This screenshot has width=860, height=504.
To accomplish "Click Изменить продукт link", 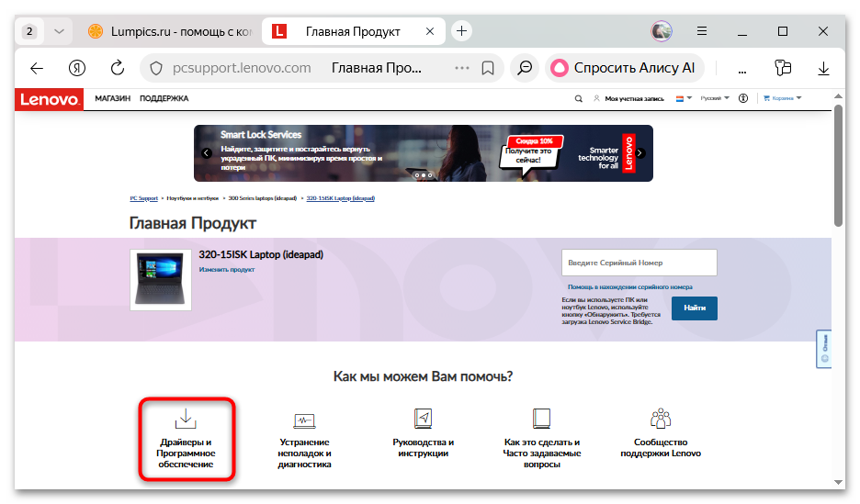I will pyautogui.click(x=227, y=270).
